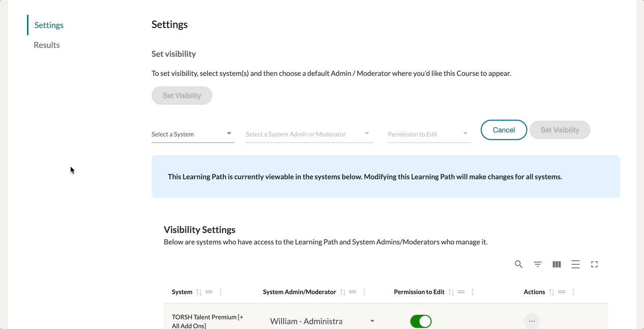Click Set Visibility button beside Cancel
644x329 pixels.
click(x=560, y=130)
